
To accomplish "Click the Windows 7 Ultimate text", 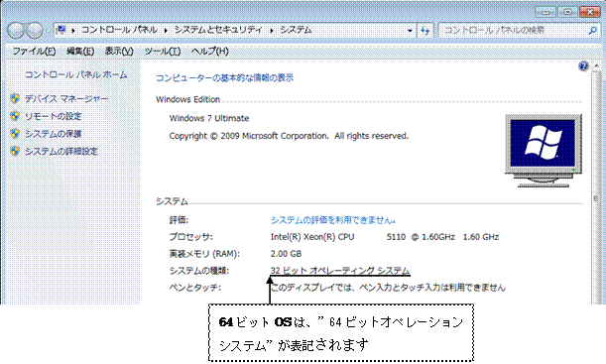I will click(209, 118).
